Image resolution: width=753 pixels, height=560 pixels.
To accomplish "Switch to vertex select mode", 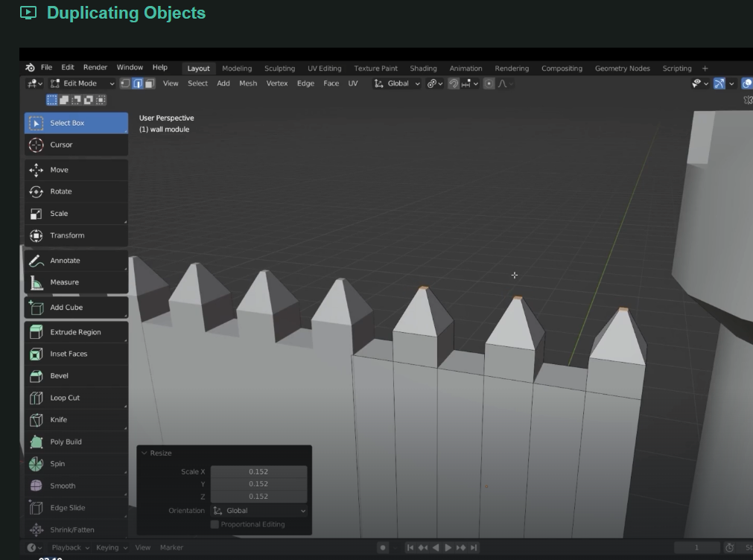I will pyautogui.click(x=125, y=83).
